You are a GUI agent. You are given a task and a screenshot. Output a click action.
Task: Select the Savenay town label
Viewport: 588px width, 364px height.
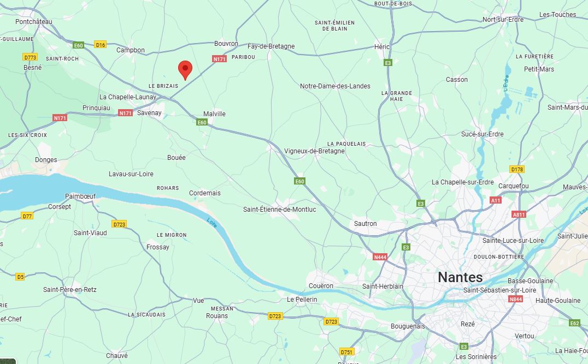click(x=149, y=113)
